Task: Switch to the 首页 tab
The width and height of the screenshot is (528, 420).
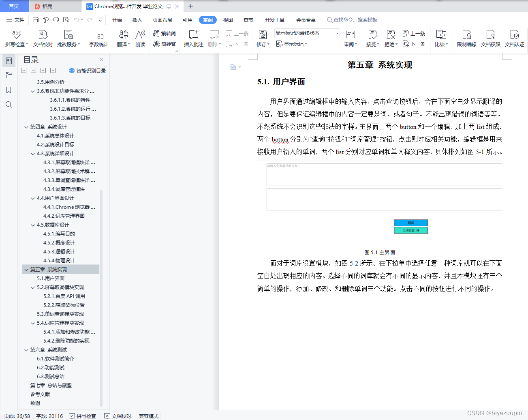Action: pyautogui.click(x=14, y=6)
